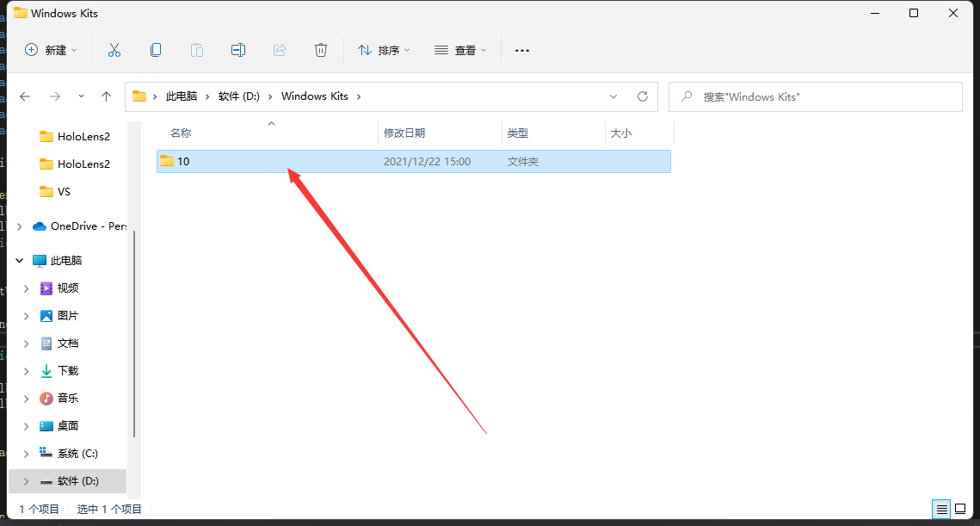
Task: Click the Delete trash can icon
Action: (x=321, y=50)
